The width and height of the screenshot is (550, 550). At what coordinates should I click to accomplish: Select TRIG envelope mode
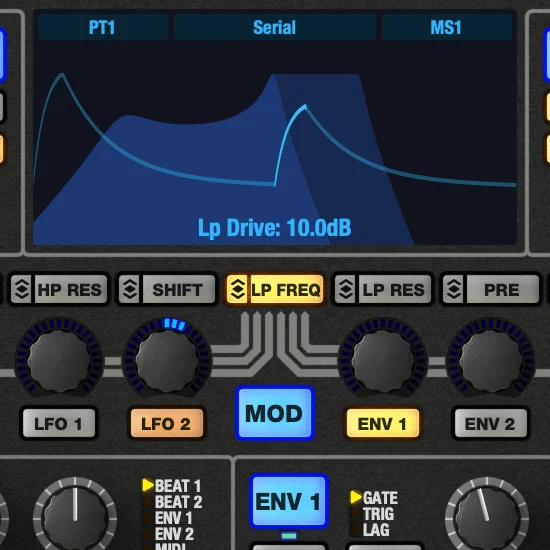click(x=378, y=514)
